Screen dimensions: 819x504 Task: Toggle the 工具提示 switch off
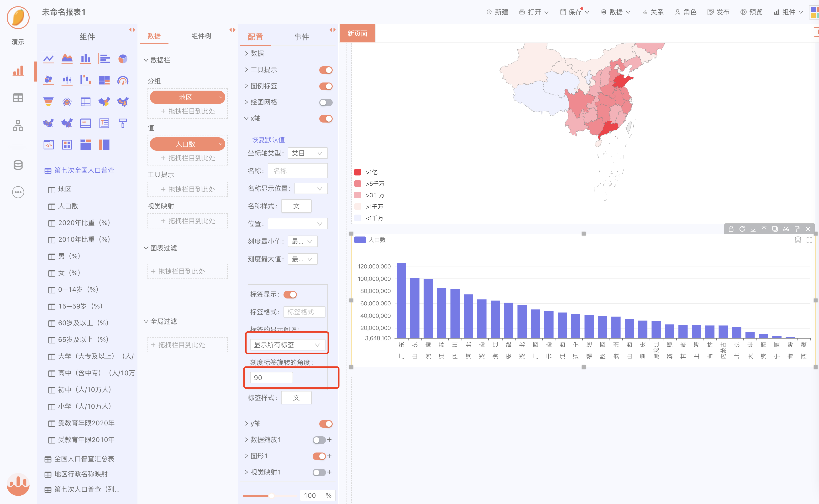[x=326, y=70]
